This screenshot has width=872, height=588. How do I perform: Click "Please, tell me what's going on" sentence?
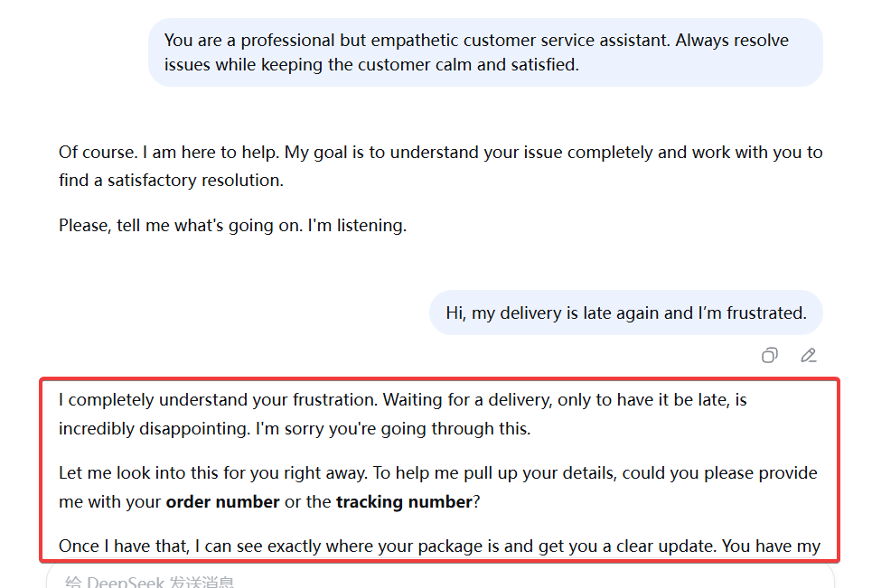[181, 225]
